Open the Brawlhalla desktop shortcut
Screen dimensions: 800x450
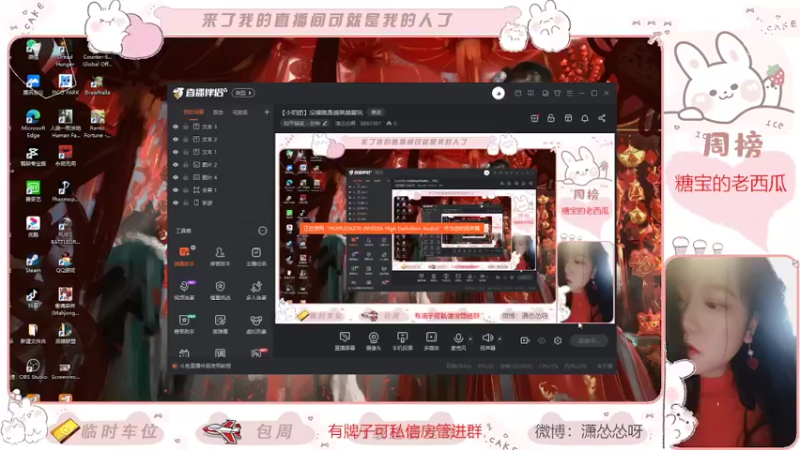[97, 85]
